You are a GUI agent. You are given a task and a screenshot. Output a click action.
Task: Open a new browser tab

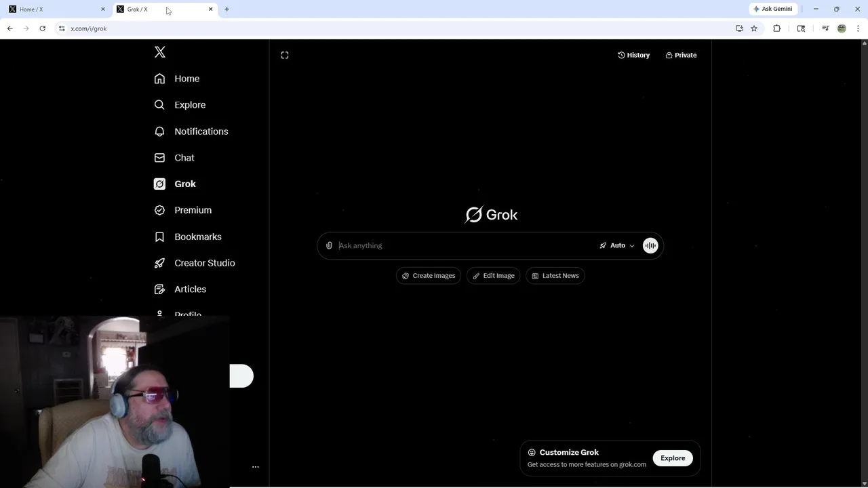click(227, 9)
